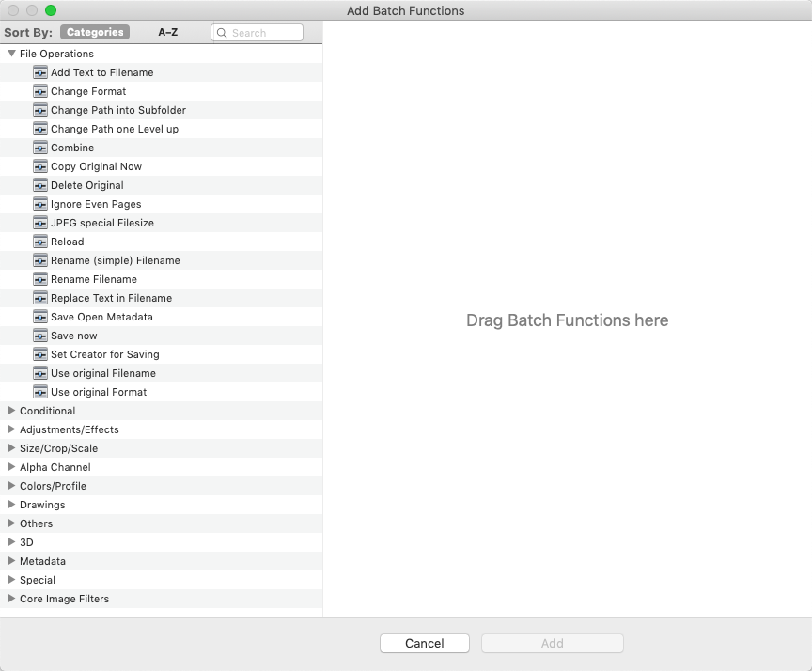Image resolution: width=812 pixels, height=671 pixels.
Task: Expand the Special category
Action: point(11,580)
